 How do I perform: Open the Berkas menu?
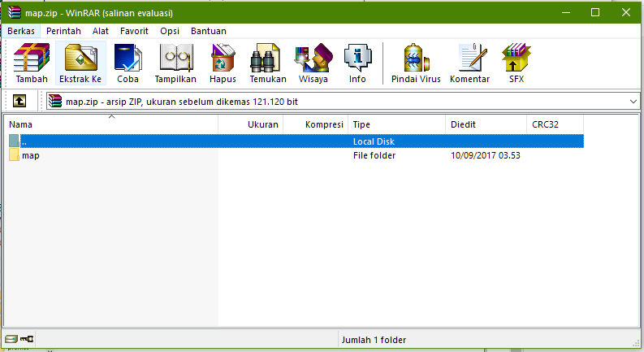click(x=21, y=31)
